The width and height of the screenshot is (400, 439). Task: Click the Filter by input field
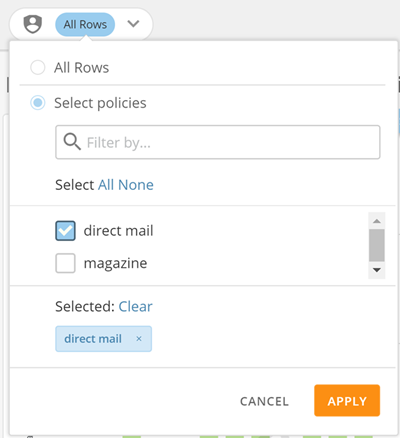(218, 142)
